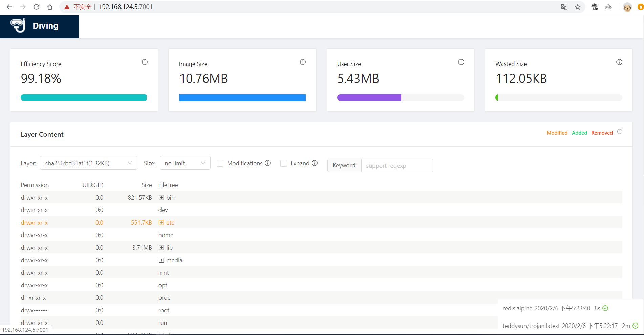Expand the etc folder tree node
The height and width of the screenshot is (335, 644).
pos(162,223)
